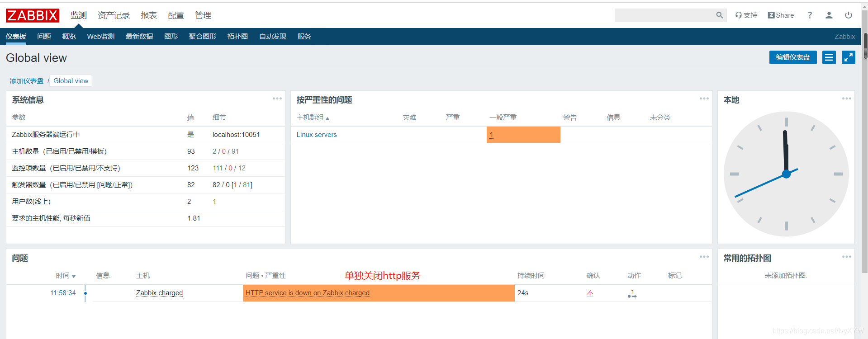Viewport: 868px width, 339px height.
Task: Select the 最新数据 submenu tab
Action: pyautogui.click(x=139, y=37)
